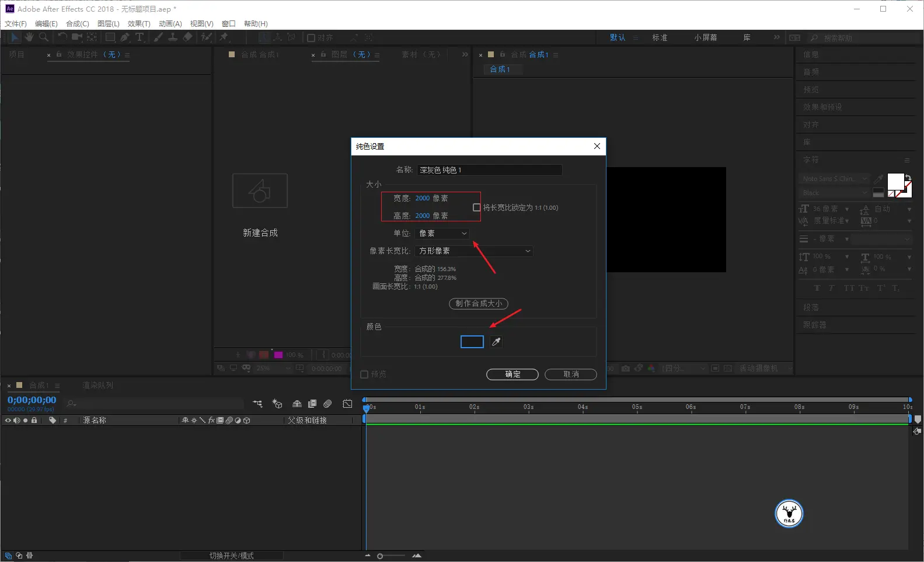The image size is (924, 562).
Task: Swap fill and stroke colors in character panel
Action: (x=908, y=177)
